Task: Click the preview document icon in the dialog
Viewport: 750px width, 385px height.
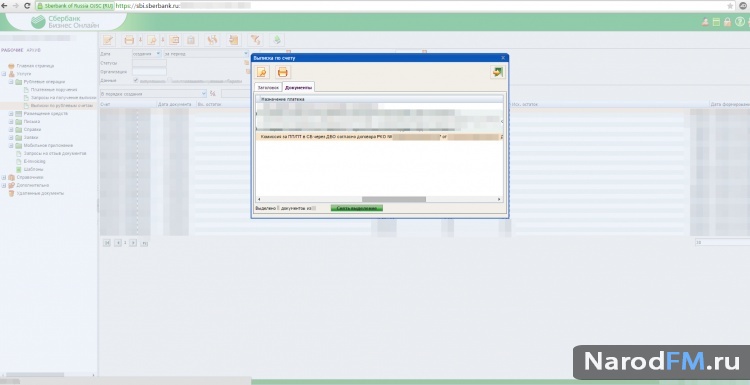Action: [262, 73]
